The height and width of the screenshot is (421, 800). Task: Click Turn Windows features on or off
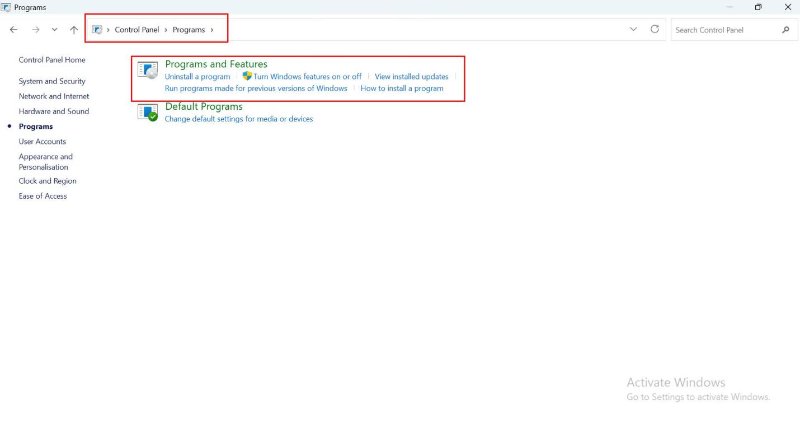pos(308,77)
